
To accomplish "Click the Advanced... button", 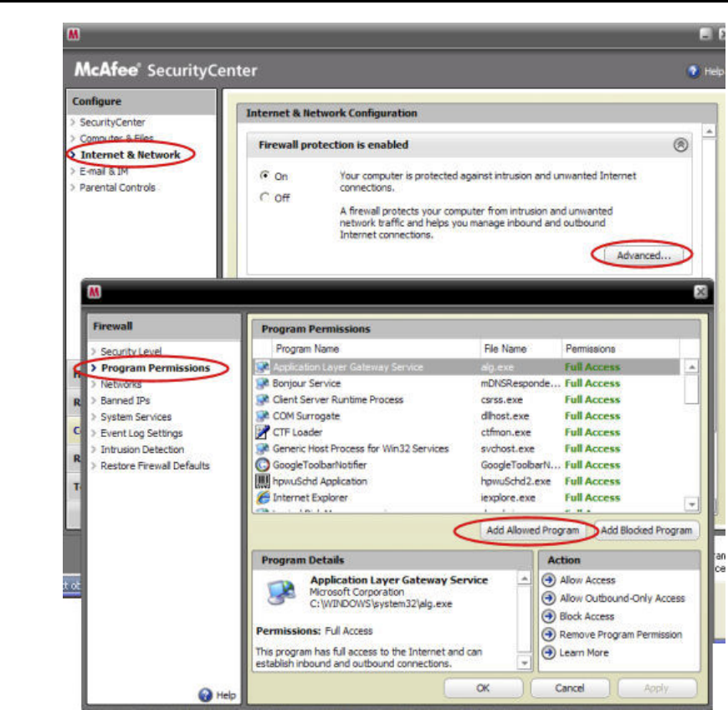I will pyautogui.click(x=643, y=255).
